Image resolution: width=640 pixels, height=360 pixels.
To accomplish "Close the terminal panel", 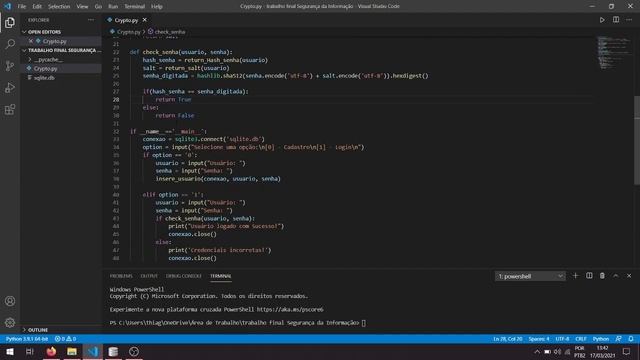I will point(629,276).
